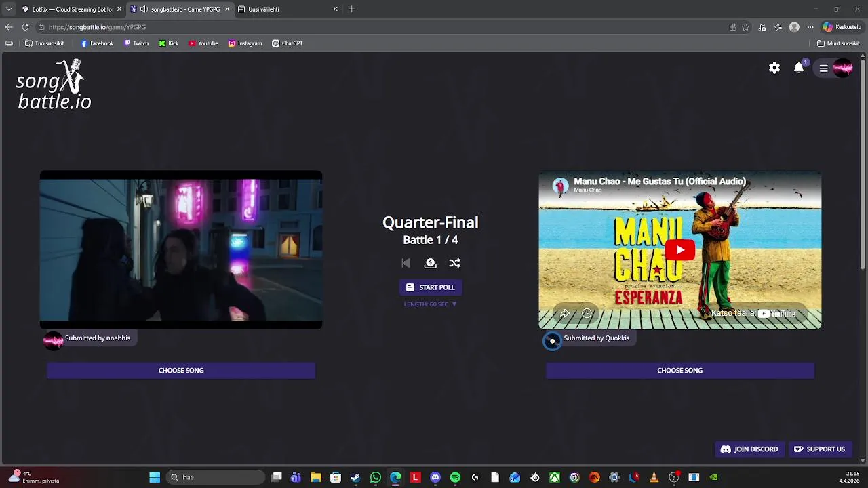Open Twitch bookmark
Screen dimensions: 868x488
click(x=136, y=43)
